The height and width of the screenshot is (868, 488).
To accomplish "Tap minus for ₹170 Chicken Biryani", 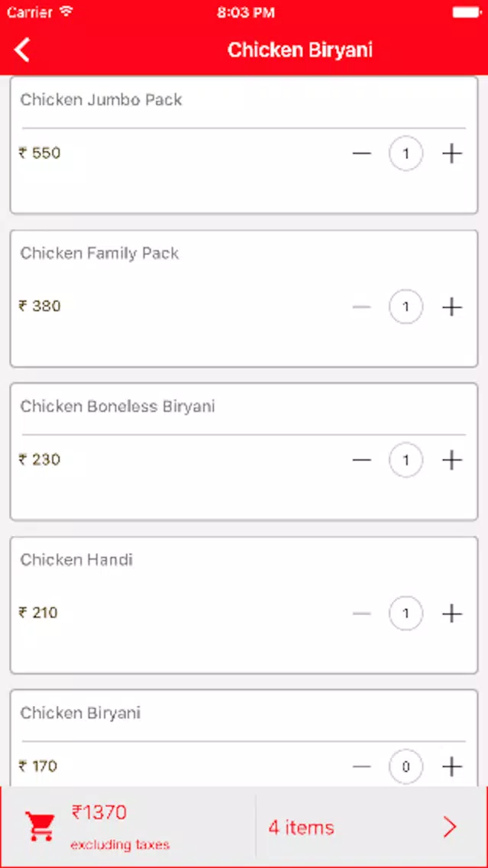I will [x=362, y=766].
